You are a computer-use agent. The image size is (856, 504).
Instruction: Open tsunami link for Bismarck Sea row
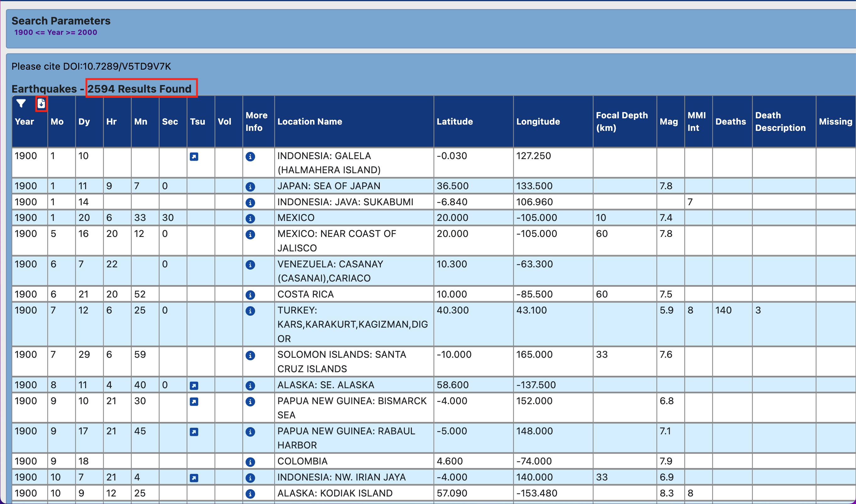pos(194,401)
